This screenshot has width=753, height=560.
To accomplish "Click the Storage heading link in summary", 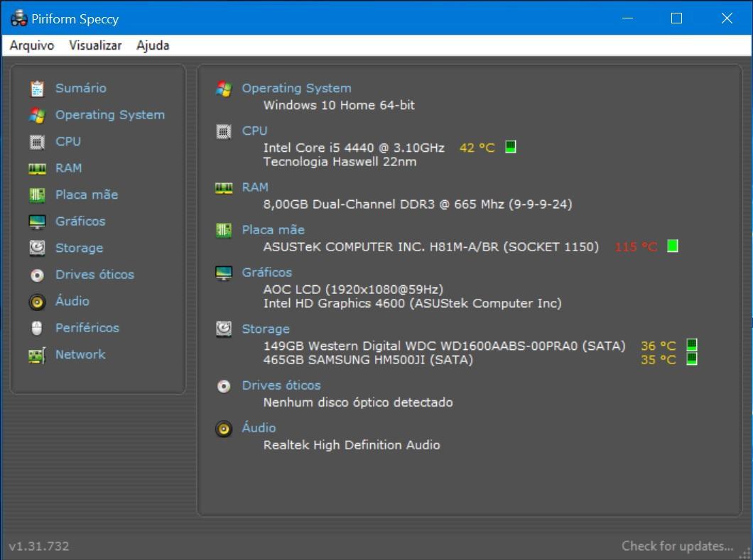I will point(266,329).
